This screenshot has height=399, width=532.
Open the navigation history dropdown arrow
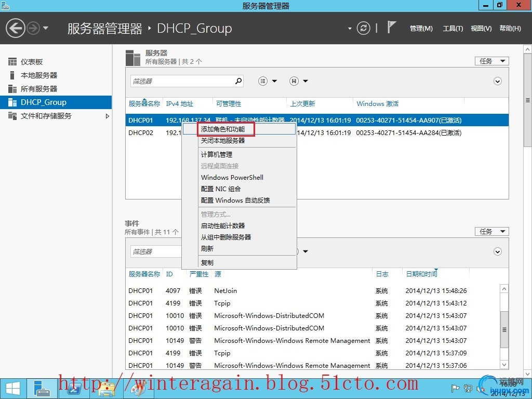[46, 28]
